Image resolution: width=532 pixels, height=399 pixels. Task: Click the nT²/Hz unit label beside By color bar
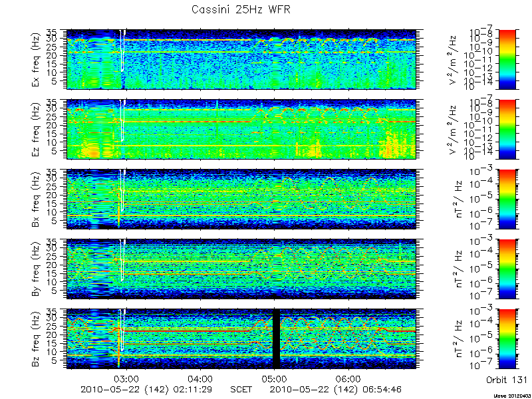click(459, 269)
